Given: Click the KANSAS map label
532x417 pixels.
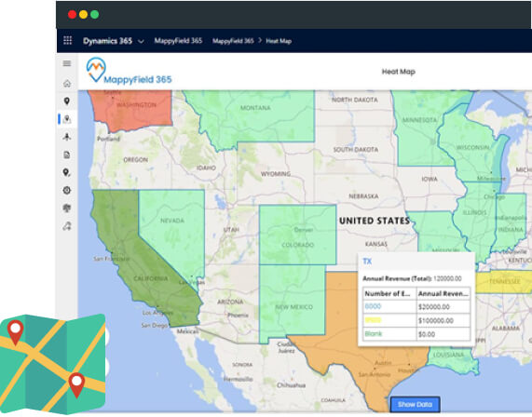Looking at the screenshot, I should tap(375, 244).
